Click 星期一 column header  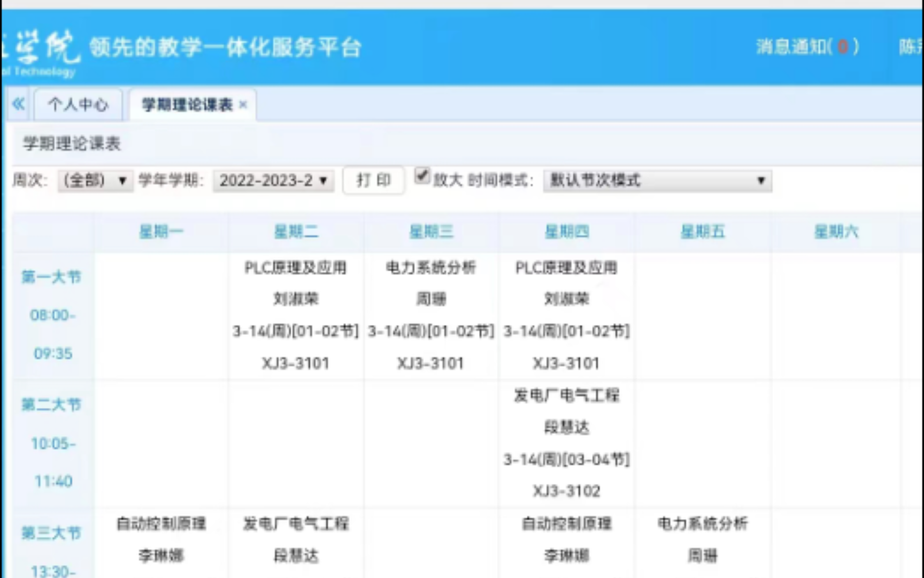point(161,232)
